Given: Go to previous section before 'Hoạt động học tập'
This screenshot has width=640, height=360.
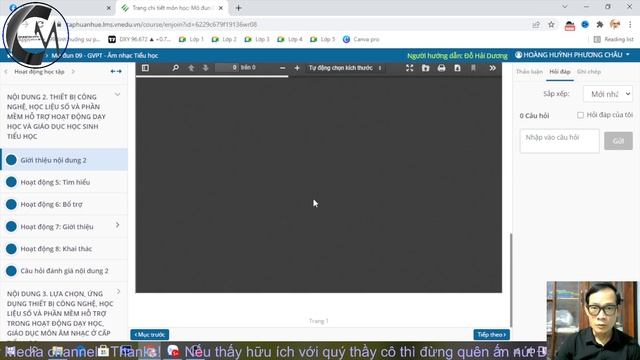Looking at the screenshot, I should (6, 71).
